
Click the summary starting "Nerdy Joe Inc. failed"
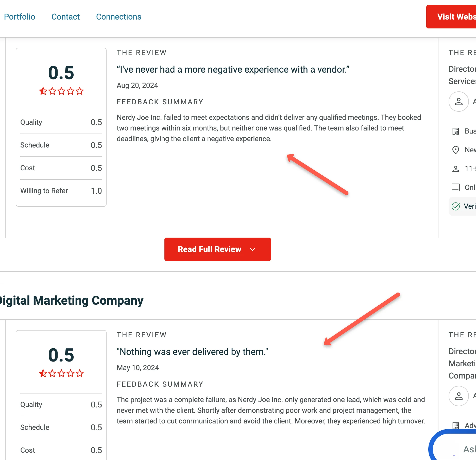coord(269,128)
